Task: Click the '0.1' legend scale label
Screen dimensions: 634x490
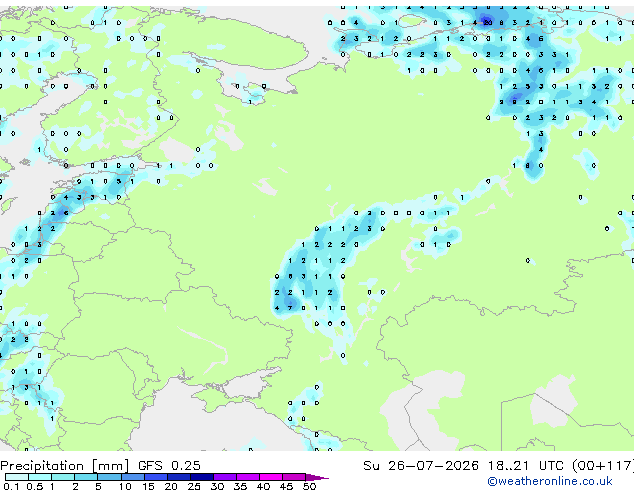Action: pyautogui.click(x=11, y=486)
